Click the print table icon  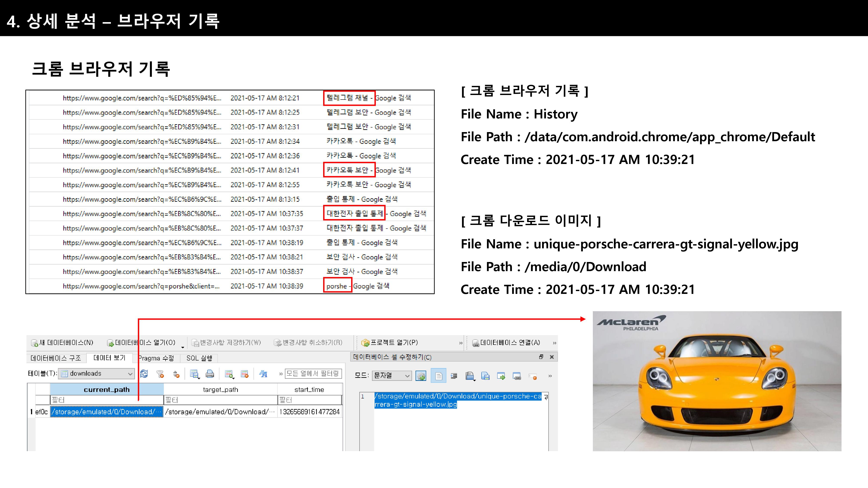pyautogui.click(x=210, y=374)
